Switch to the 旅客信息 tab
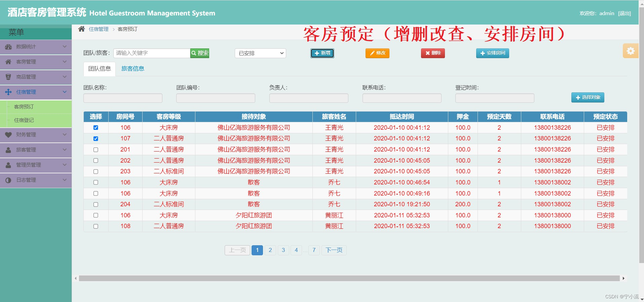 pyautogui.click(x=133, y=69)
